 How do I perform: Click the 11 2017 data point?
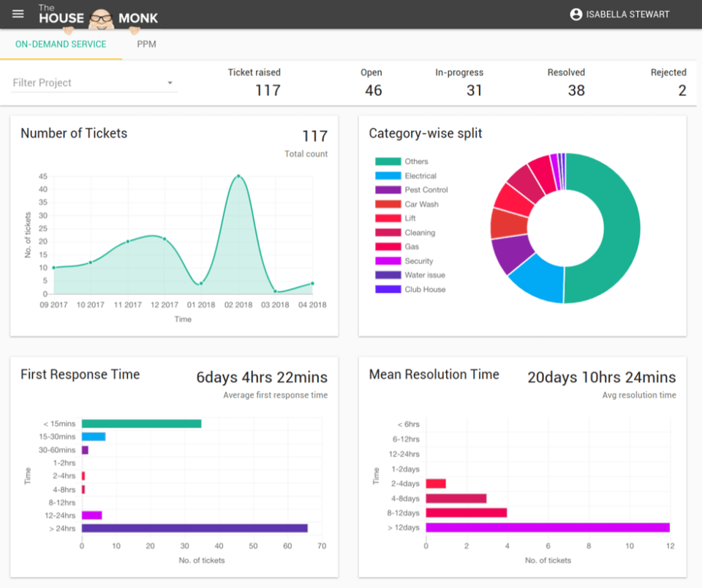[x=128, y=241]
